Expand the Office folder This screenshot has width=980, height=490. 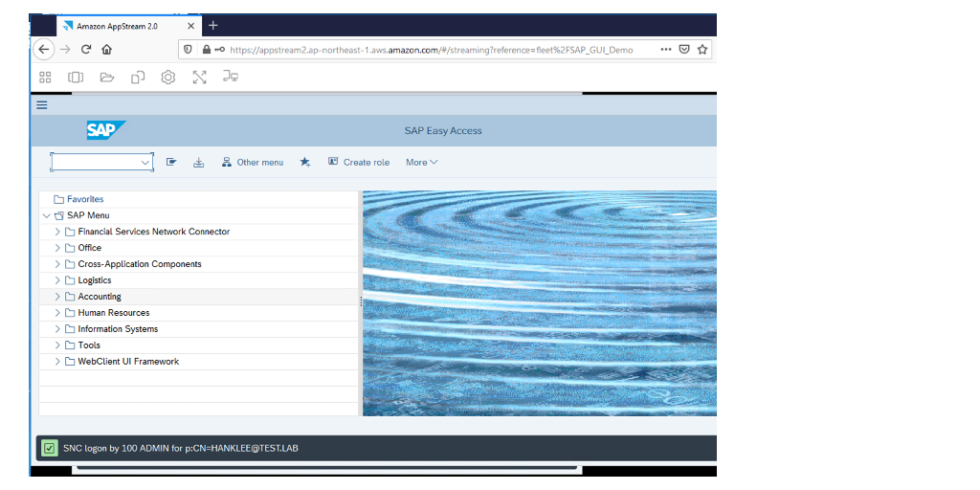[x=57, y=248]
